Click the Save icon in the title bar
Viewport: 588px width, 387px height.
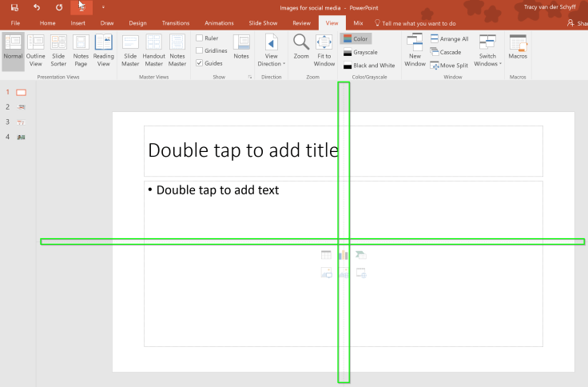pos(14,7)
